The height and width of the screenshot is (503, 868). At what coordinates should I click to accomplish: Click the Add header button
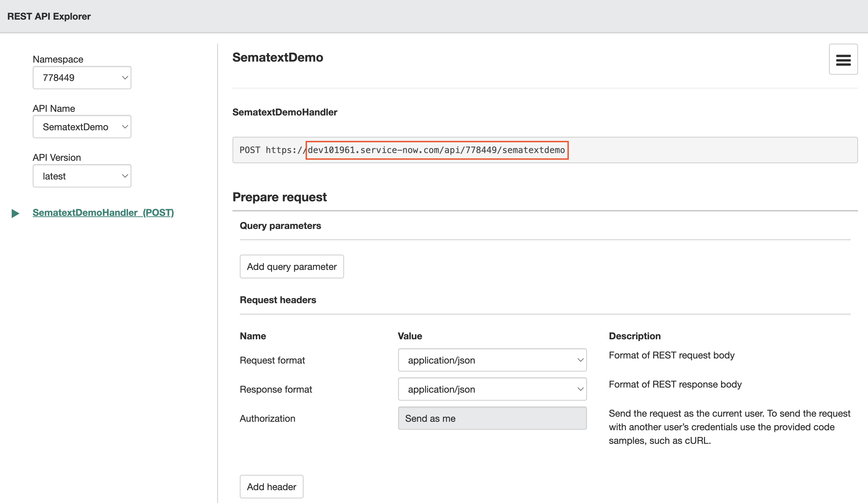(x=272, y=487)
